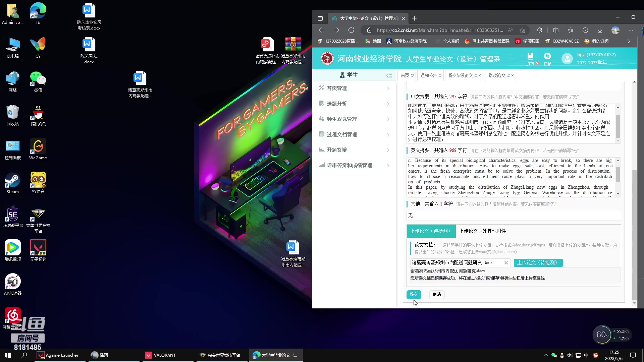The height and width of the screenshot is (362, 644).
Task: Click the 提交 submit button
Action: click(x=414, y=294)
